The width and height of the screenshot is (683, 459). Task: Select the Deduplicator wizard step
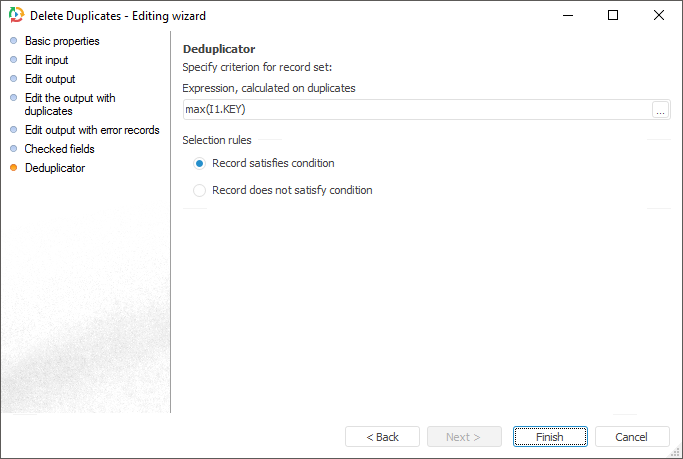(55, 168)
